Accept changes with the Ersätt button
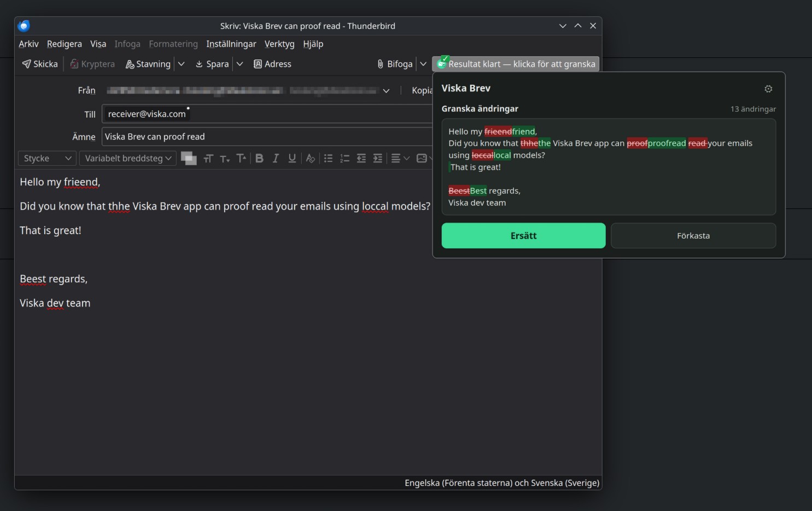 click(x=523, y=236)
